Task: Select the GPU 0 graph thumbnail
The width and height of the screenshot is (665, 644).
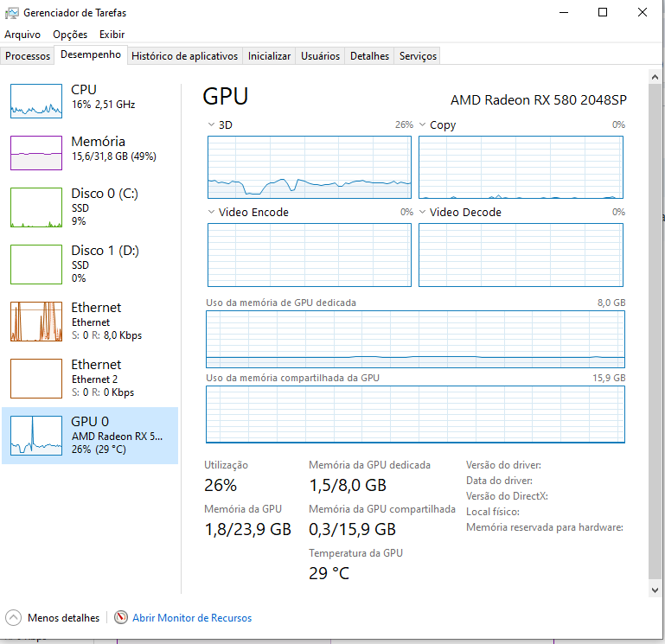Action: coord(36,436)
